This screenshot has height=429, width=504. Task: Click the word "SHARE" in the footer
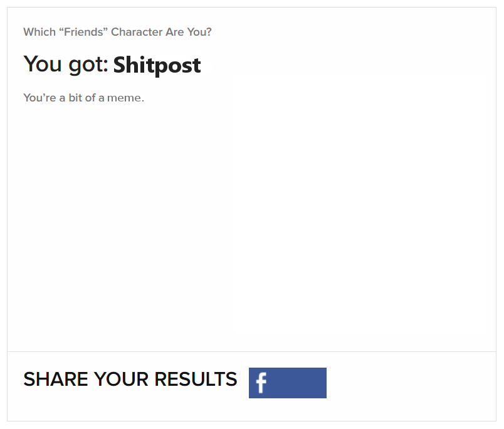pyautogui.click(x=56, y=380)
